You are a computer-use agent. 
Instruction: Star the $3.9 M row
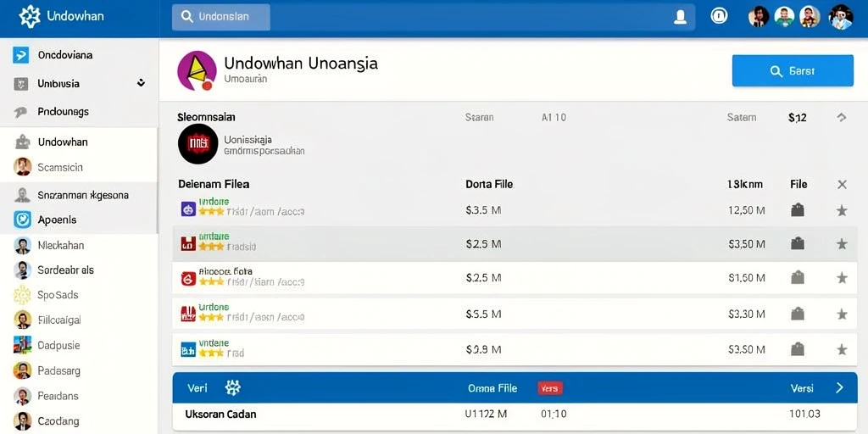842,348
